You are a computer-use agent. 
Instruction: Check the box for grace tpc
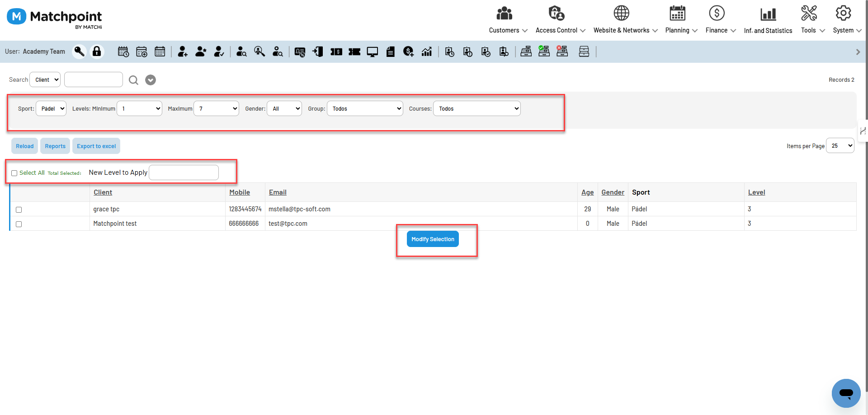tap(19, 210)
